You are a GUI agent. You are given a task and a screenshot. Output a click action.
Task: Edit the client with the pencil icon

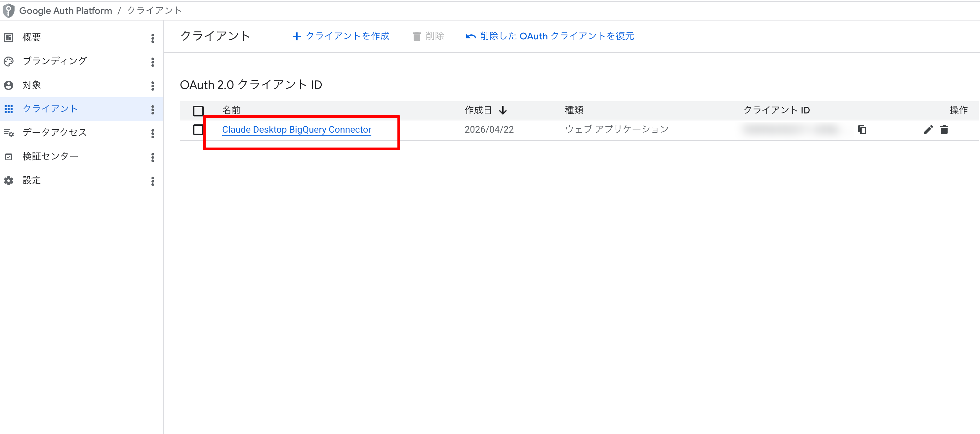click(x=928, y=129)
